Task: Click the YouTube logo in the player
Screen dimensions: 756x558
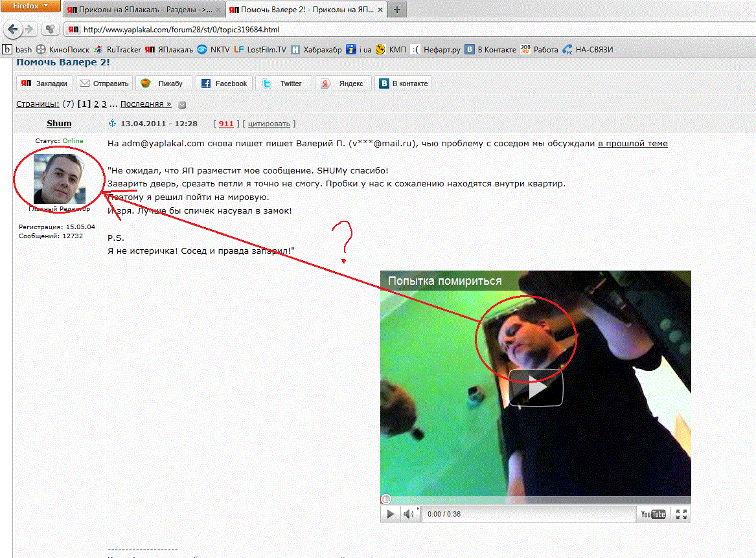Action: 653,514
